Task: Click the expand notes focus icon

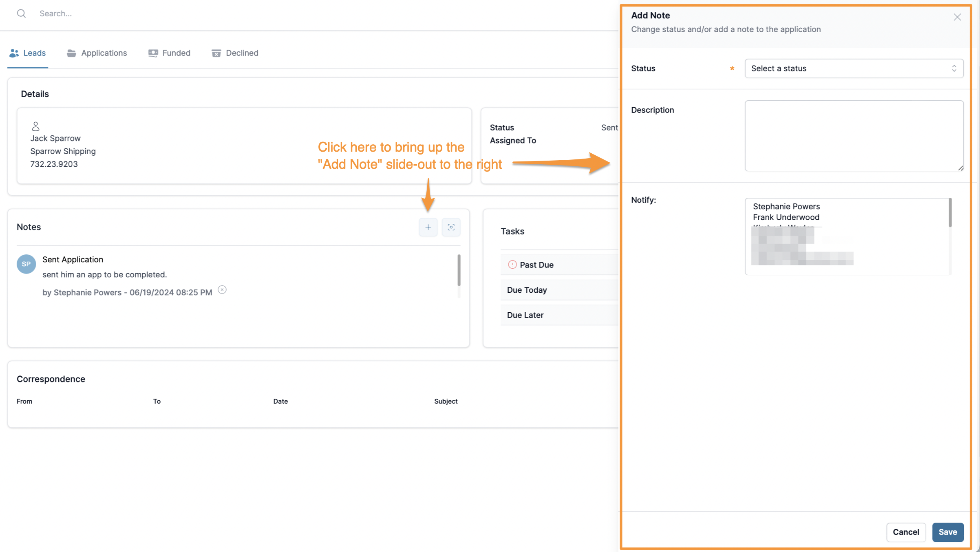Action: pyautogui.click(x=451, y=227)
